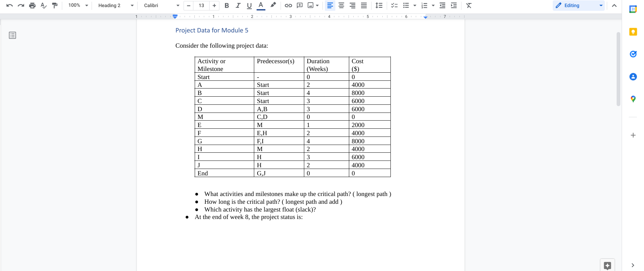Open the Heading 2 styles dropdown
Screen dimensions: 644x271
click(116, 5)
